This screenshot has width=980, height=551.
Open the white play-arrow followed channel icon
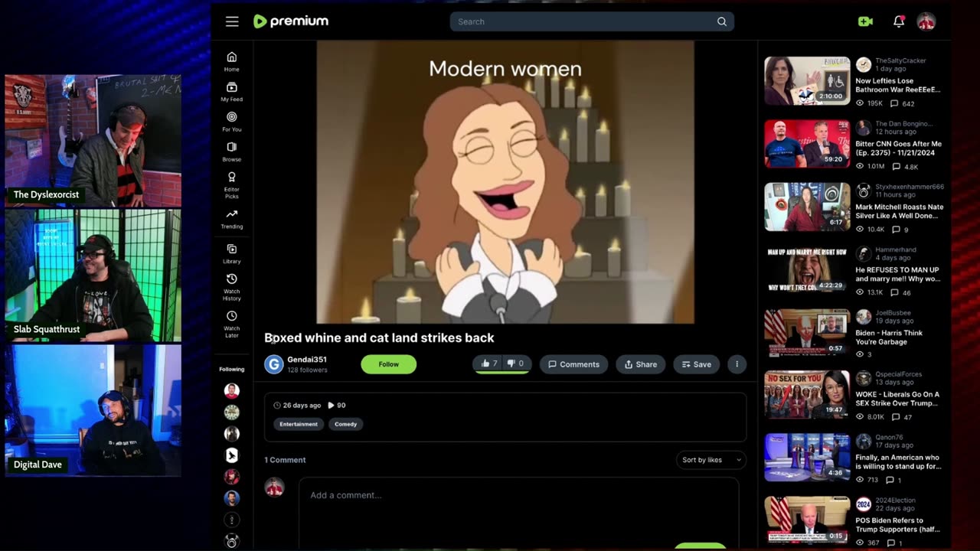coord(232,455)
